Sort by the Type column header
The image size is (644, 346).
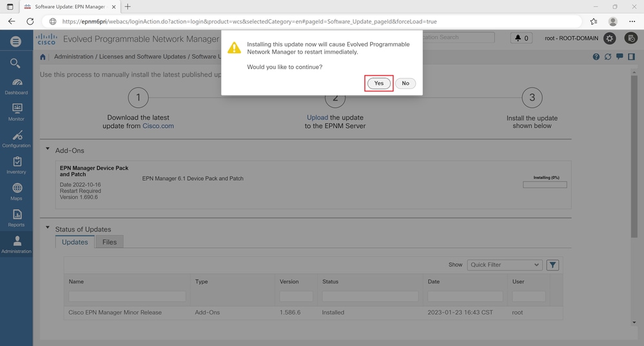(x=201, y=282)
